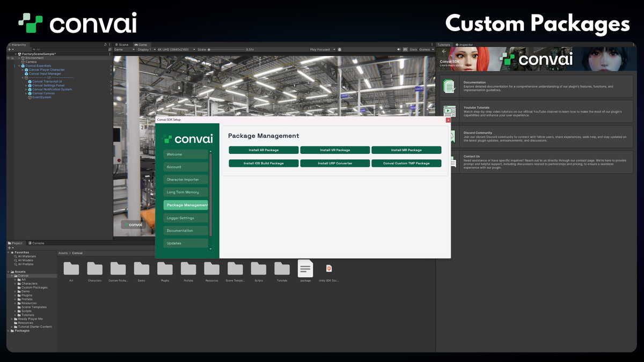644x362 pixels.
Task: Toggle Gizmos in the Game view
Action: click(x=425, y=49)
